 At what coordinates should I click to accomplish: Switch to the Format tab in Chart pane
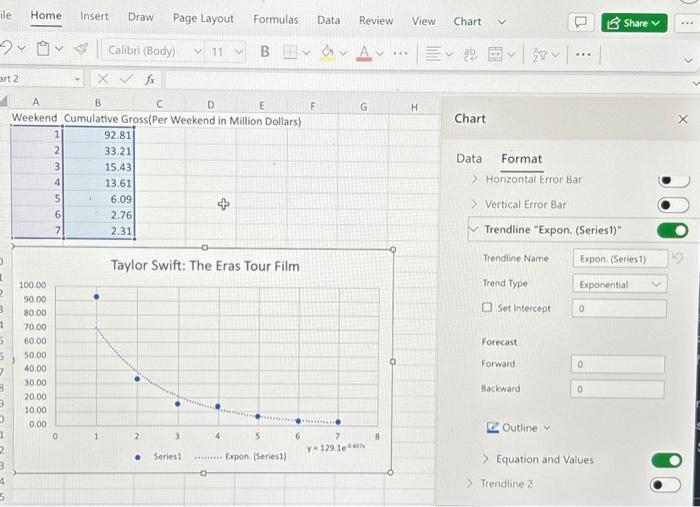(x=521, y=159)
